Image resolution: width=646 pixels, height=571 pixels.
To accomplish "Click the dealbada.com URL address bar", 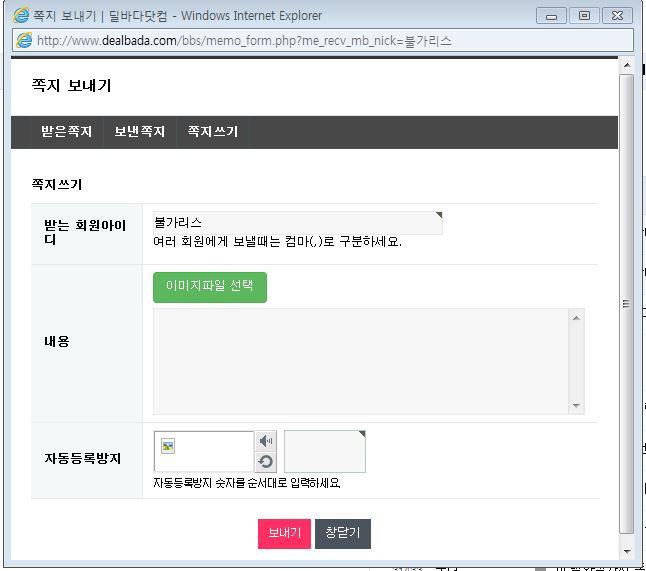I will (x=330, y=40).
